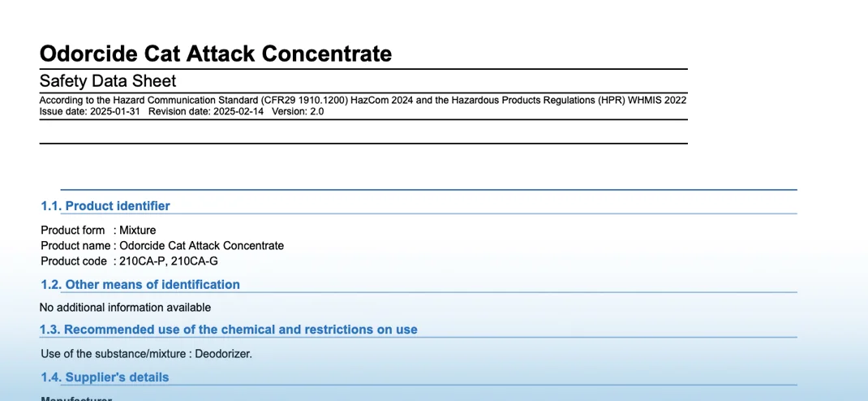This screenshot has height=401, width=868.
Task: Click the Deodorizer value text
Action: pos(224,354)
